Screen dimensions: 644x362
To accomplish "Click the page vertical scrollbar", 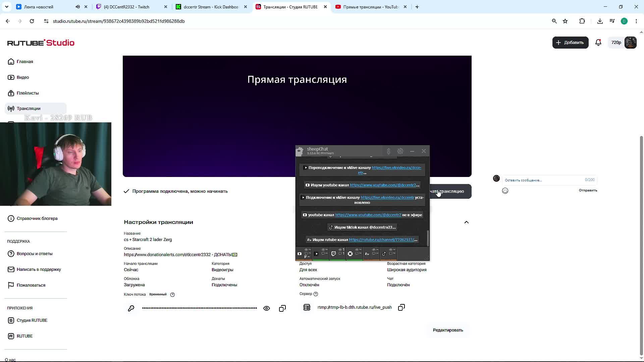I will [641, 246].
